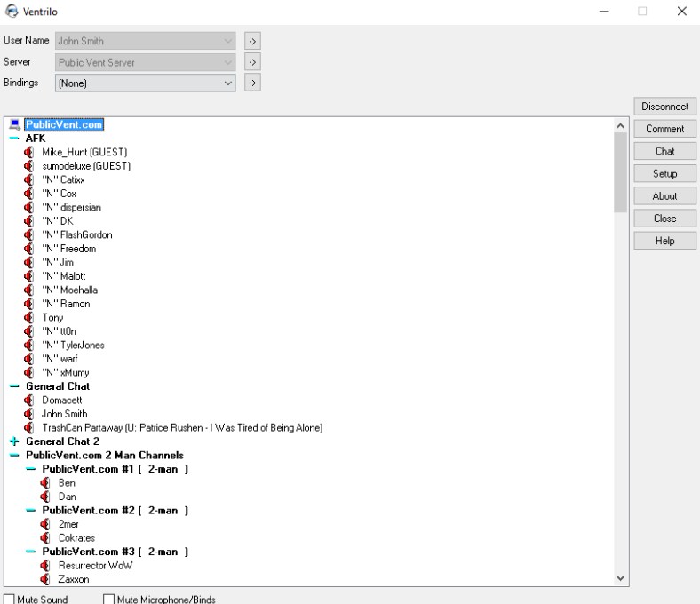Collapse the PublicVent.com #1 (2-man) channel
This screenshot has height=604, width=700.
coord(30,469)
